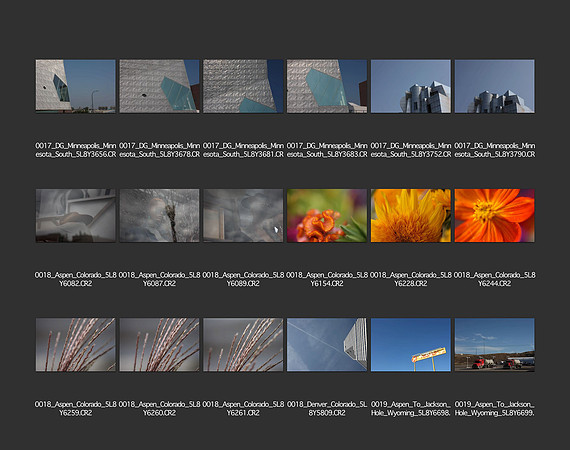Choose grass stalks thumbnail Y6261
This screenshot has height=450, width=570.
tap(243, 345)
